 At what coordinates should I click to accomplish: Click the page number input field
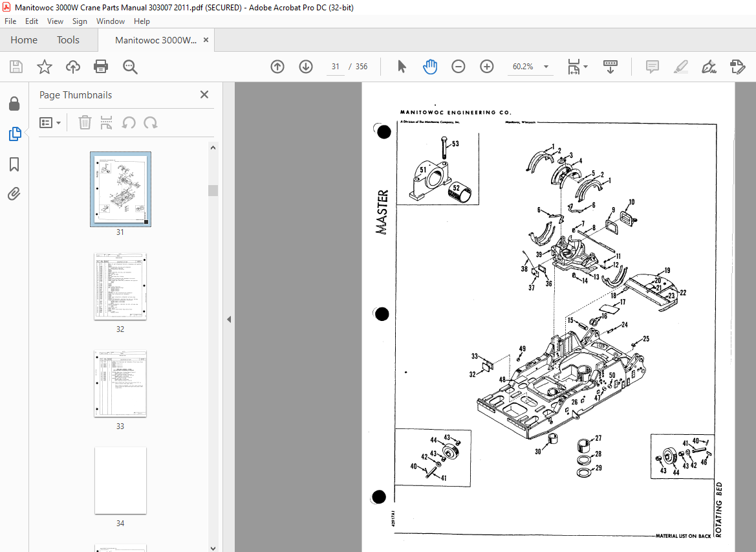coord(336,67)
